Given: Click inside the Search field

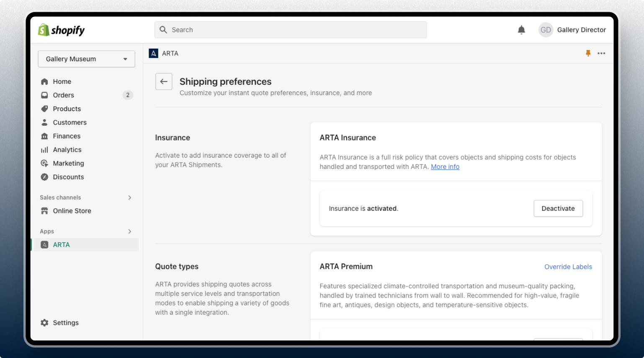Looking at the screenshot, I should [291, 30].
